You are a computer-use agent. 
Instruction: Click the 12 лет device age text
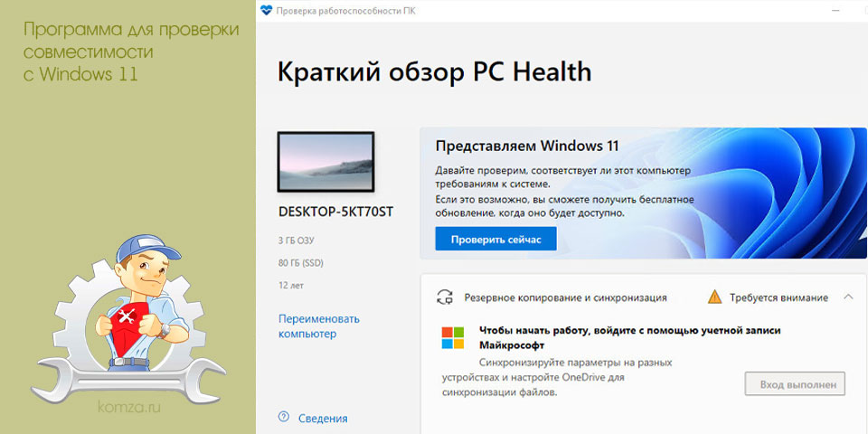(x=291, y=286)
